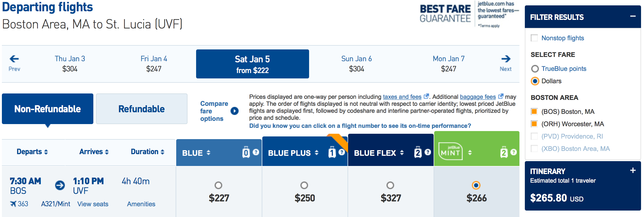Open Compare fare options arrow icon
Screen dimensions: 644x217
(x=235, y=111)
